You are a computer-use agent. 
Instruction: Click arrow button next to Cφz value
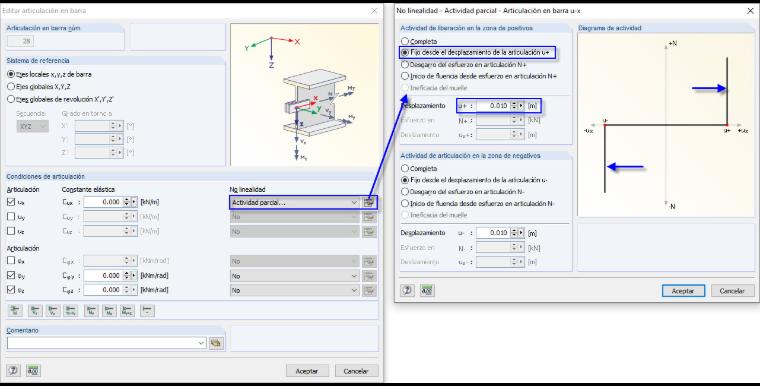134,290
